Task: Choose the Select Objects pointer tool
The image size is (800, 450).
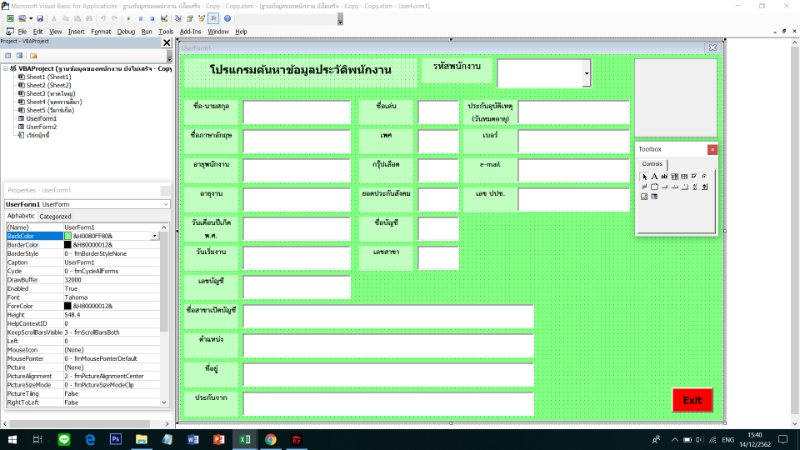Action: click(x=644, y=177)
